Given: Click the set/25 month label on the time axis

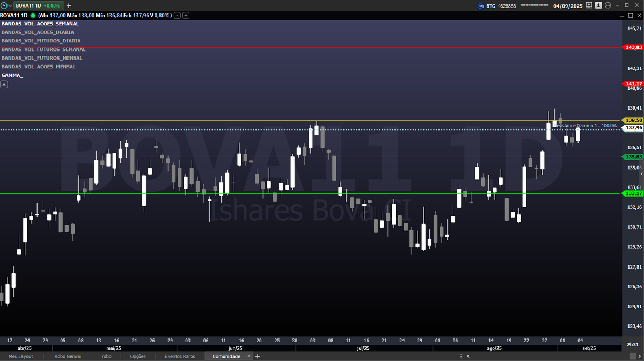Looking at the screenshot, I should 588,348.
